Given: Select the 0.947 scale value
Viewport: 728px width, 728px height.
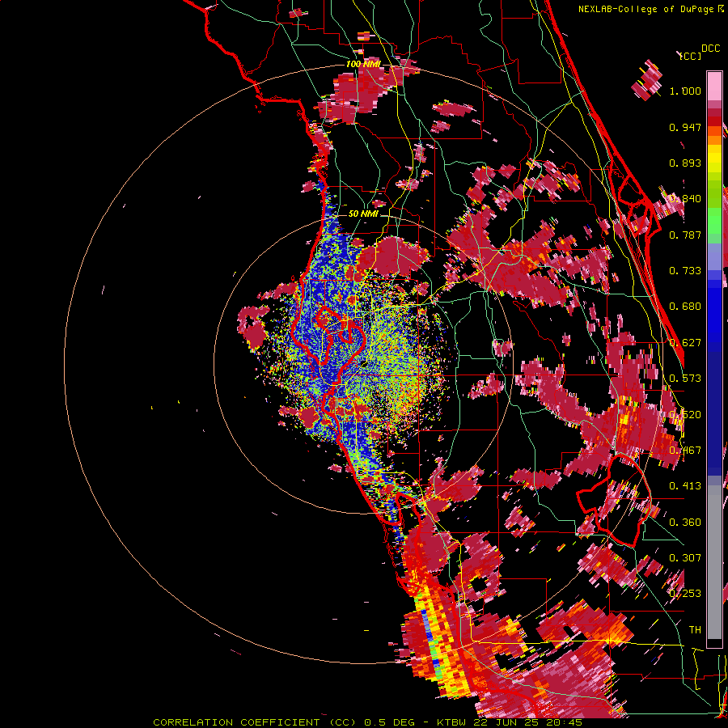Looking at the screenshot, I should (685, 127).
